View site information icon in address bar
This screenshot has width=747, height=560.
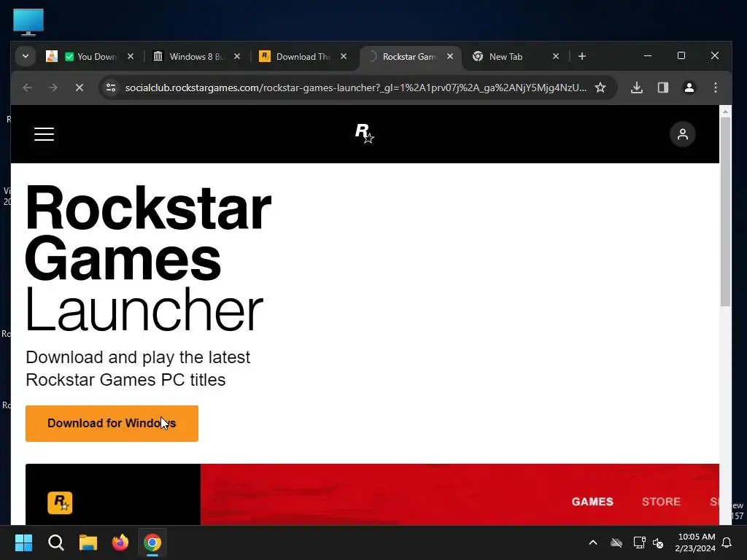pyautogui.click(x=111, y=87)
